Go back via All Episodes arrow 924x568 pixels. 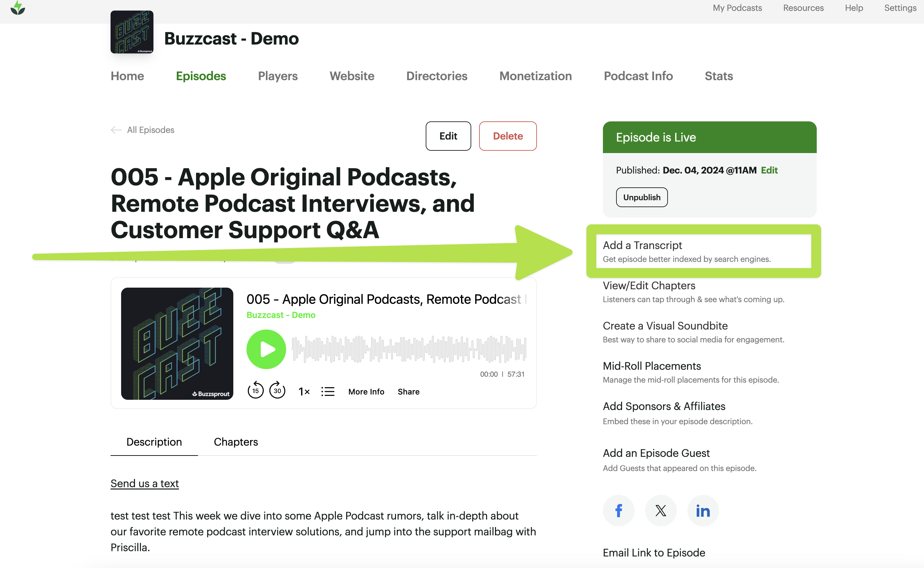tap(116, 130)
